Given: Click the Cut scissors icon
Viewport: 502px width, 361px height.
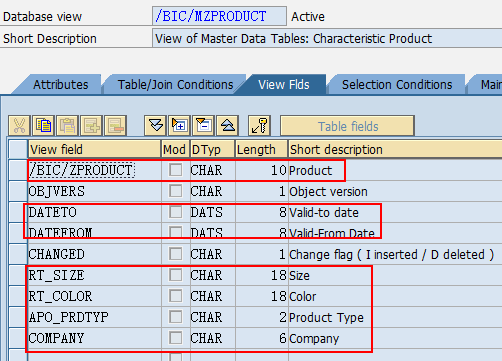Looking at the screenshot, I should [x=19, y=126].
